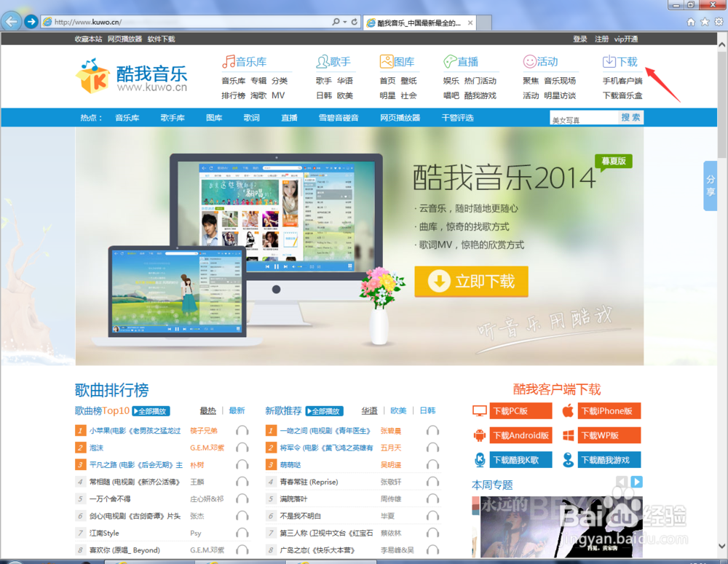Play 满院落叶 with its headphone icon
Image resolution: width=728 pixels, height=564 pixels.
click(x=432, y=499)
